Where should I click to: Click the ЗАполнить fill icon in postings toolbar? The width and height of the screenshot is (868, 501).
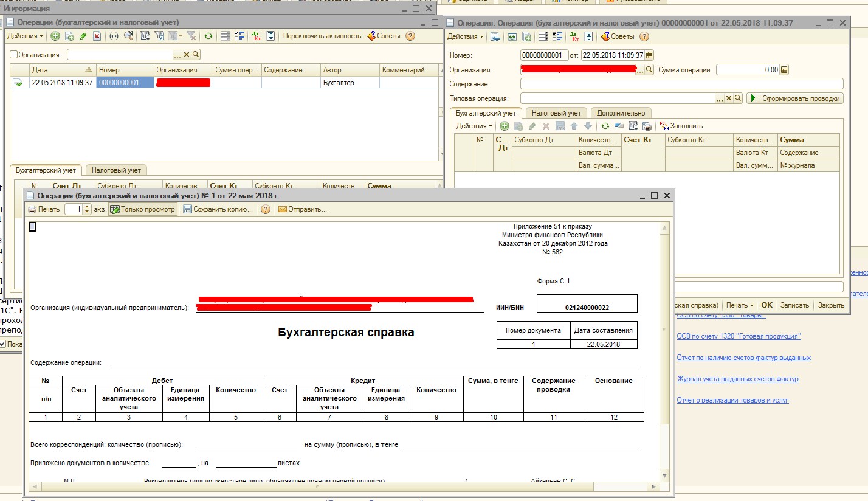(664, 126)
